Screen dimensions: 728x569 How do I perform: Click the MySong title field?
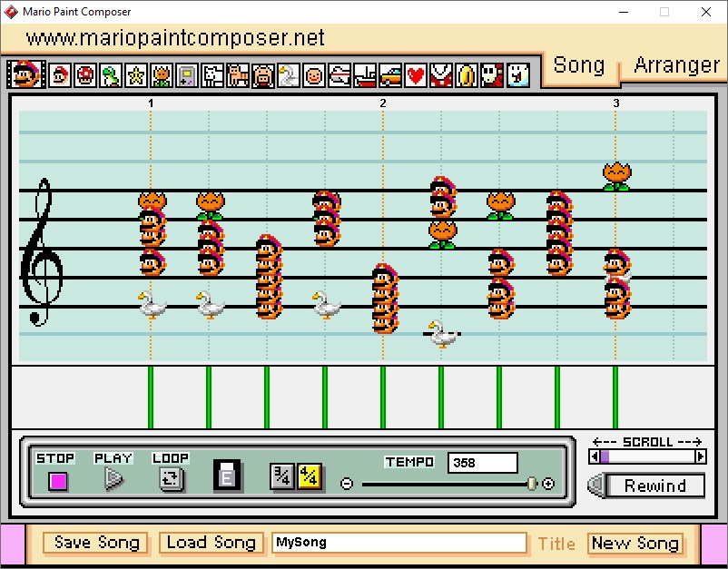pyautogui.click(x=399, y=543)
